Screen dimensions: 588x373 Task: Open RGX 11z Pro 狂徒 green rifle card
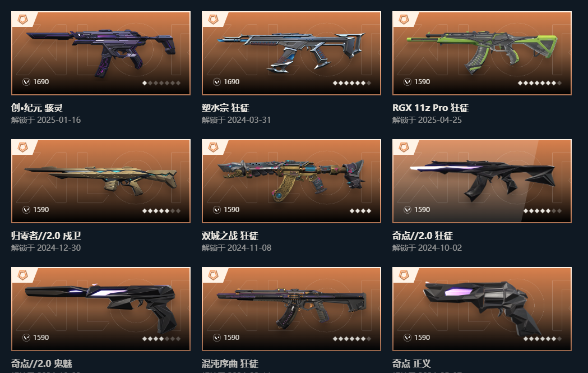tap(482, 53)
